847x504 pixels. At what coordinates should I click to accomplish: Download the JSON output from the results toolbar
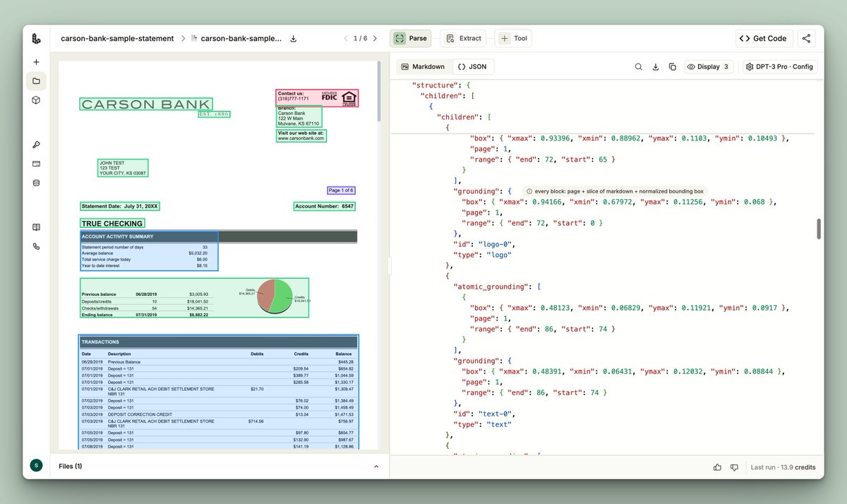(656, 67)
